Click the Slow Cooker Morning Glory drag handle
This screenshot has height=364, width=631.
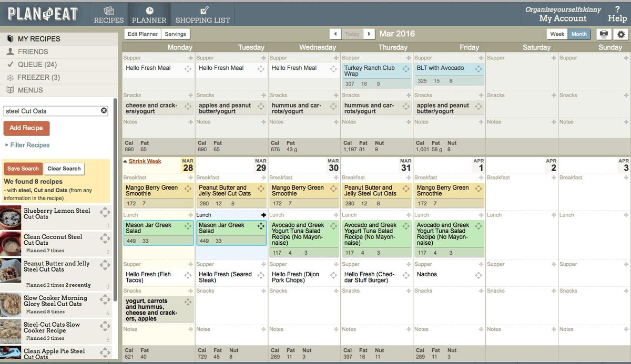coord(105,299)
